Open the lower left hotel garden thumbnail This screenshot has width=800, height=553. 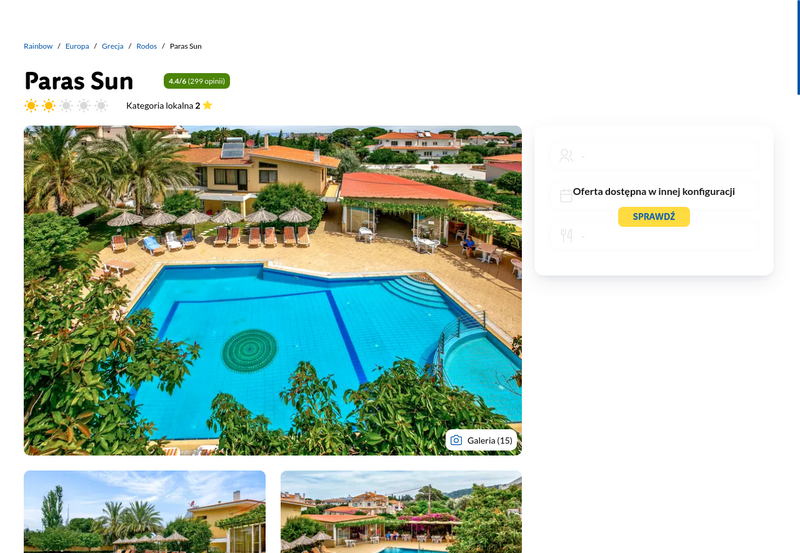[x=144, y=512]
